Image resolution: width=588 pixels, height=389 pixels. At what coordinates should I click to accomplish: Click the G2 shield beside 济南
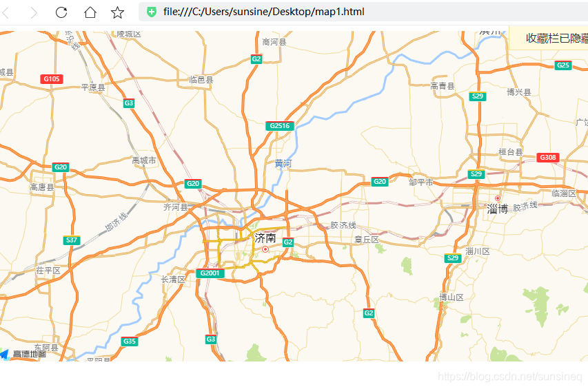pyautogui.click(x=288, y=242)
